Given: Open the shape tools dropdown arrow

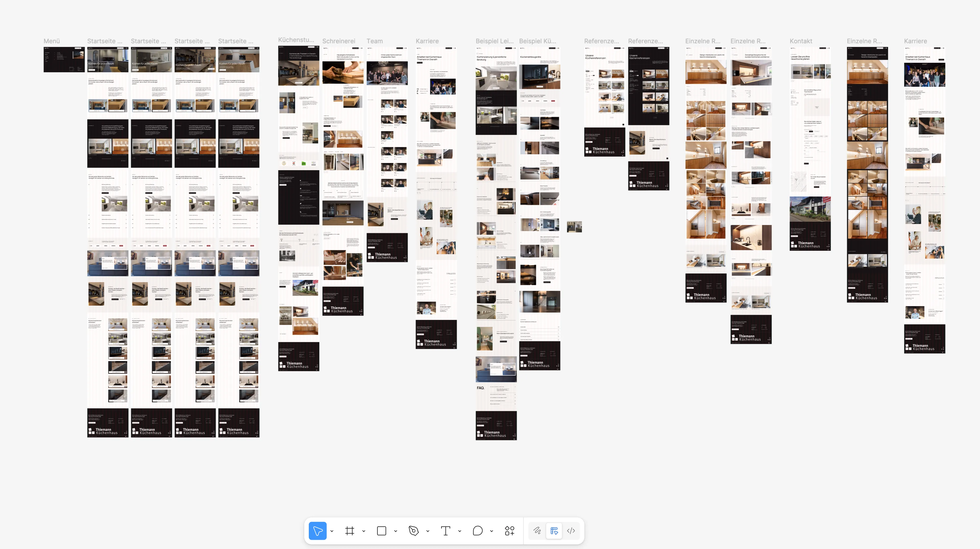Looking at the screenshot, I should coord(396,531).
